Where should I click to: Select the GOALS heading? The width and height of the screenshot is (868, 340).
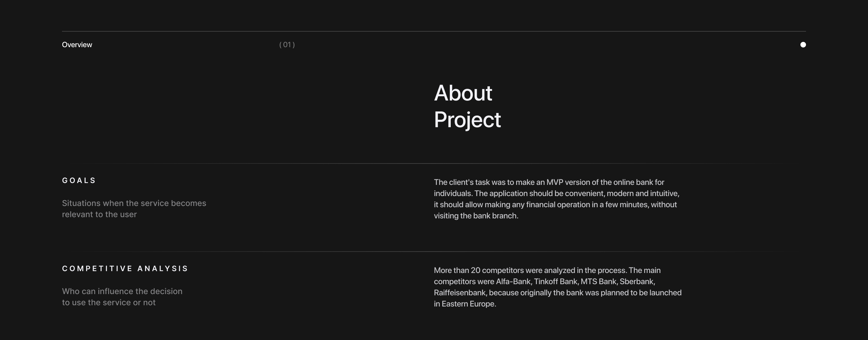(79, 181)
